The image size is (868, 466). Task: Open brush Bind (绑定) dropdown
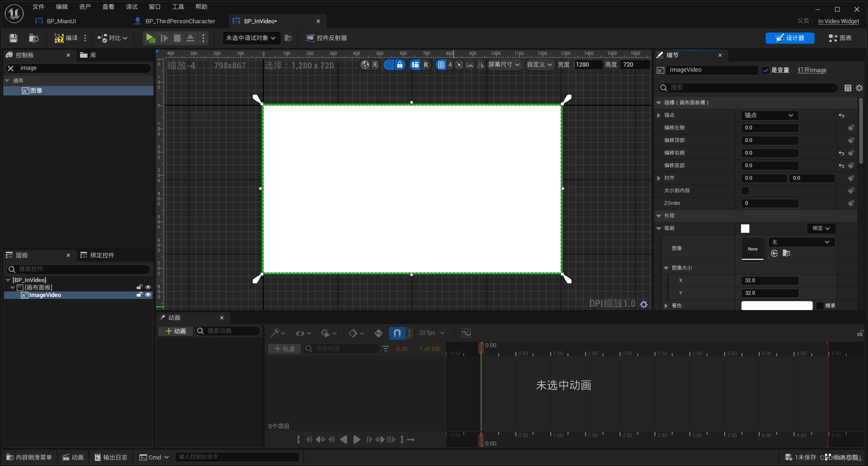821,229
